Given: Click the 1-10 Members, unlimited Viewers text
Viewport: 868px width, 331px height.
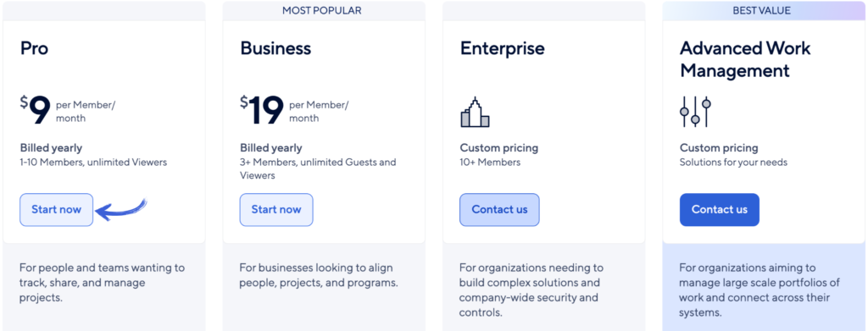Looking at the screenshot, I should (x=93, y=163).
